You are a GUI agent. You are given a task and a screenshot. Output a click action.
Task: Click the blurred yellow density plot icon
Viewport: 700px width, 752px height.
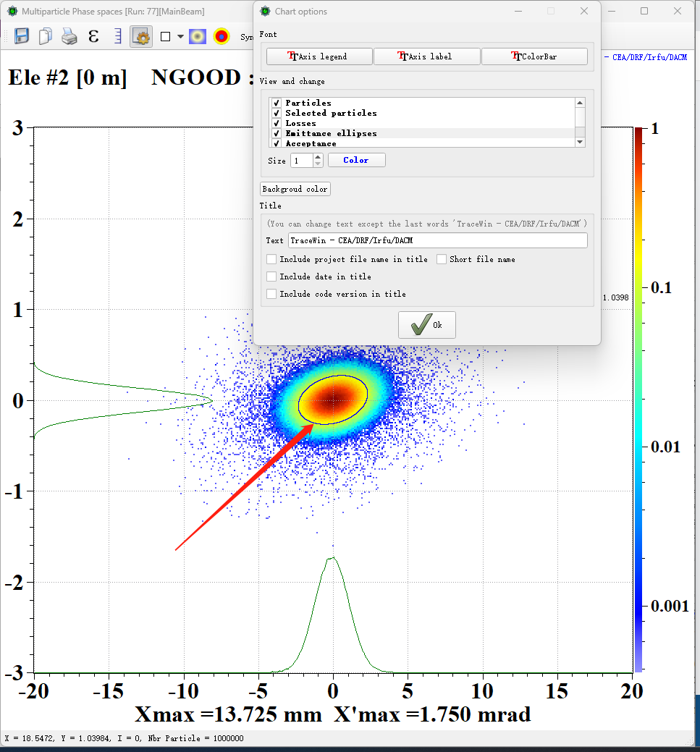pyautogui.click(x=197, y=36)
